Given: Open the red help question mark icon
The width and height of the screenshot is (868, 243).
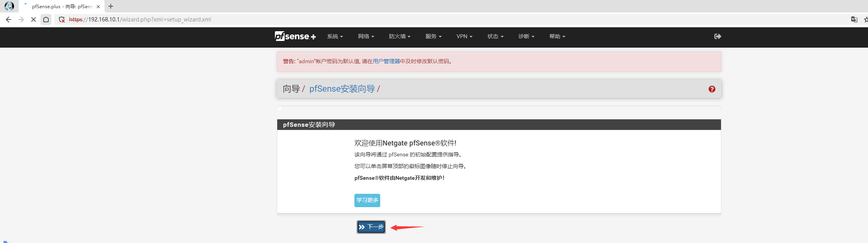Looking at the screenshot, I should click(712, 89).
